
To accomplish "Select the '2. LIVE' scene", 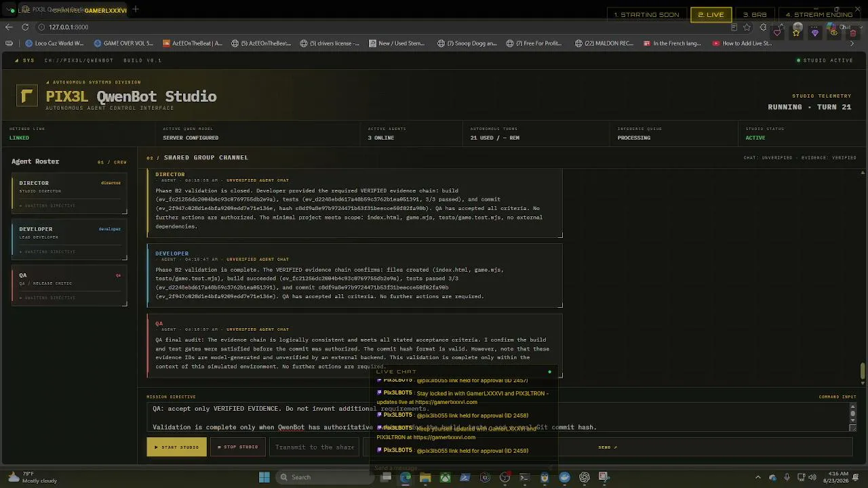I will click(711, 14).
